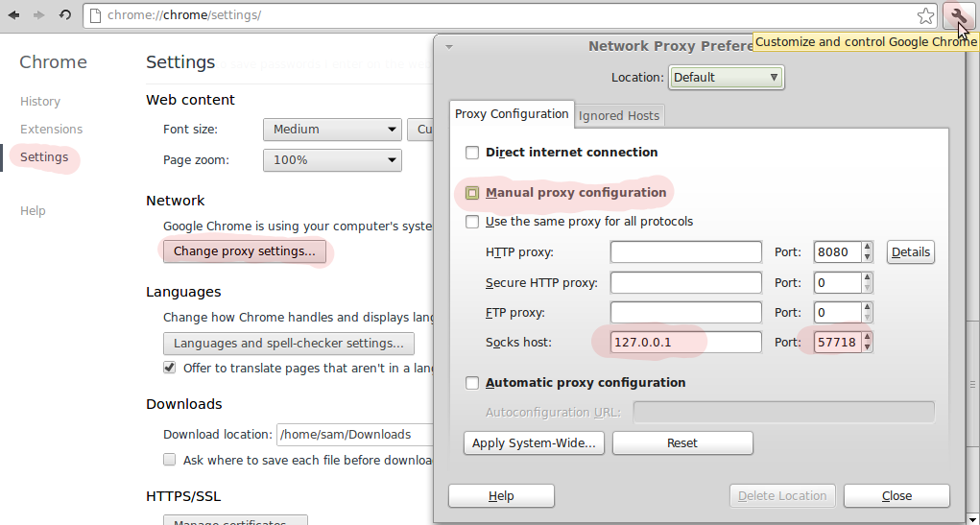Image resolution: width=980 pixels, height=525 pixels.
Task: Open Extensions in Chrome sidebar
Action: coord(51,130)
